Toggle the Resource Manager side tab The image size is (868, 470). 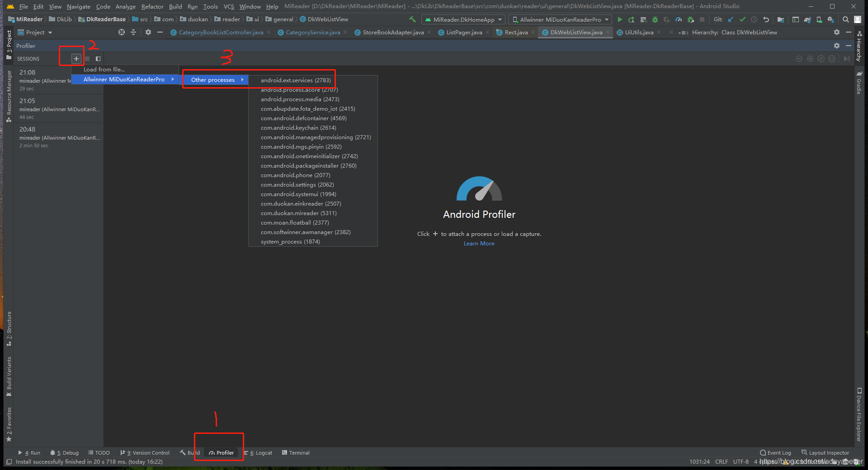tap(9, 95)
